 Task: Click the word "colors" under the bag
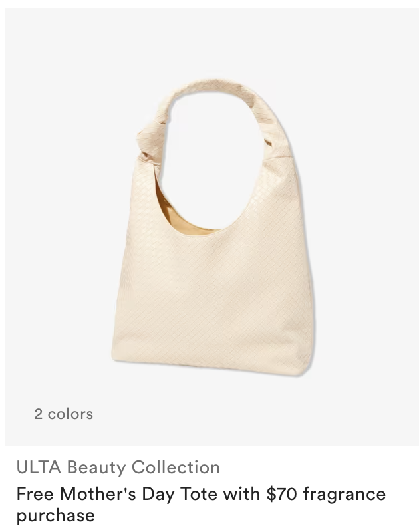[70, 414]
